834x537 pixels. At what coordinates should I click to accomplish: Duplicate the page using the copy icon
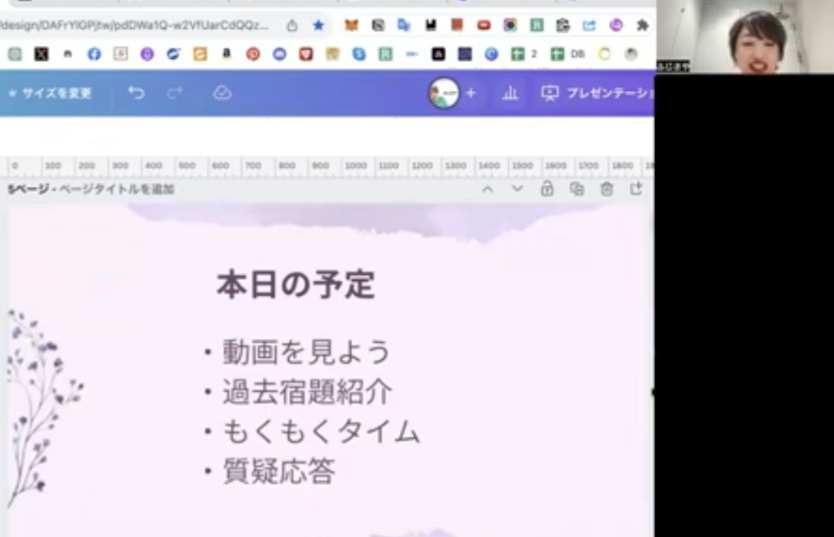pos(577,189)
